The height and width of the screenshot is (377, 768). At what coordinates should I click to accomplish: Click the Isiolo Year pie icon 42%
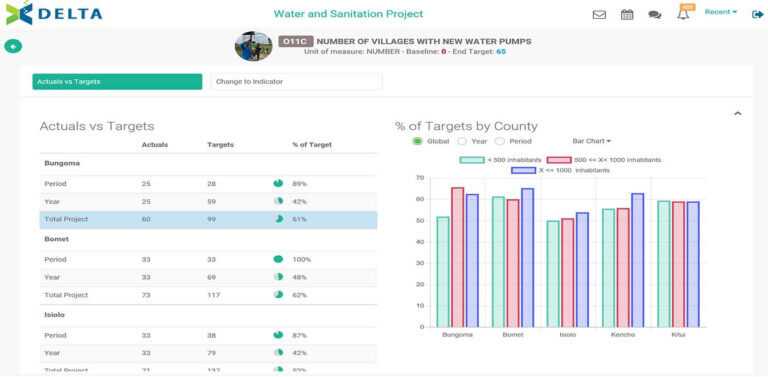tap(278, 353)
